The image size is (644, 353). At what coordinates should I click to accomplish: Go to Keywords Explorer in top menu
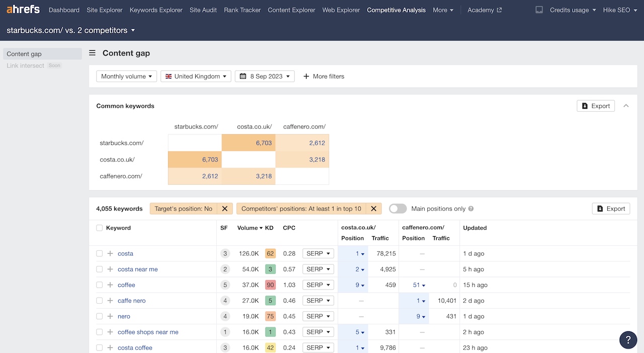[156, 10]
